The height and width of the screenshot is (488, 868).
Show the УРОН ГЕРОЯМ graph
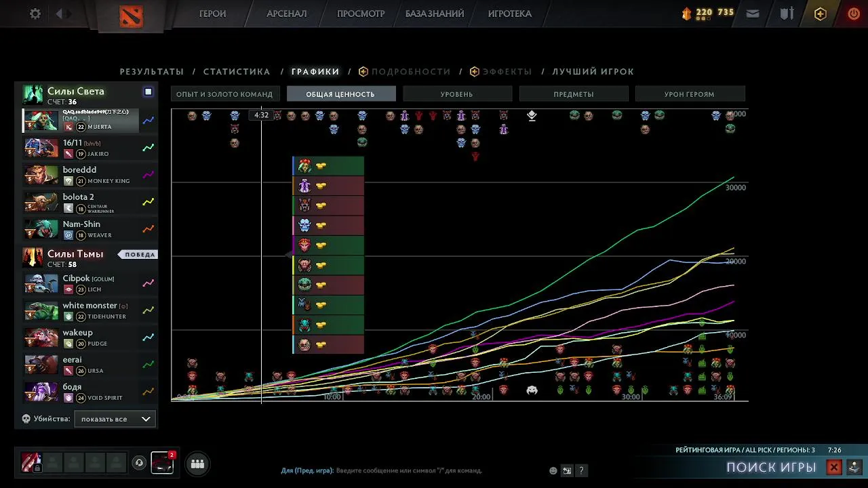690,94
